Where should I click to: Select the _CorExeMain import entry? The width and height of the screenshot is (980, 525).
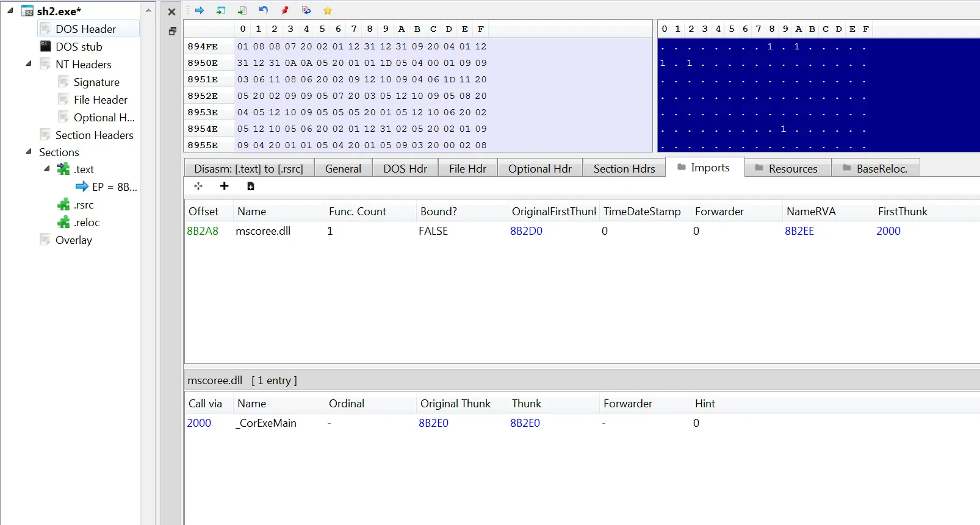click(266, 423)
